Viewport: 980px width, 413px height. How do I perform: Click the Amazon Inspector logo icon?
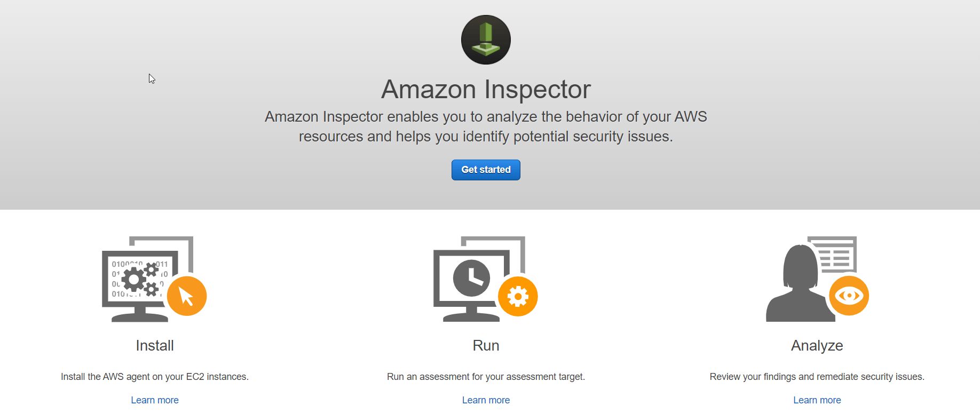[485, 39]
